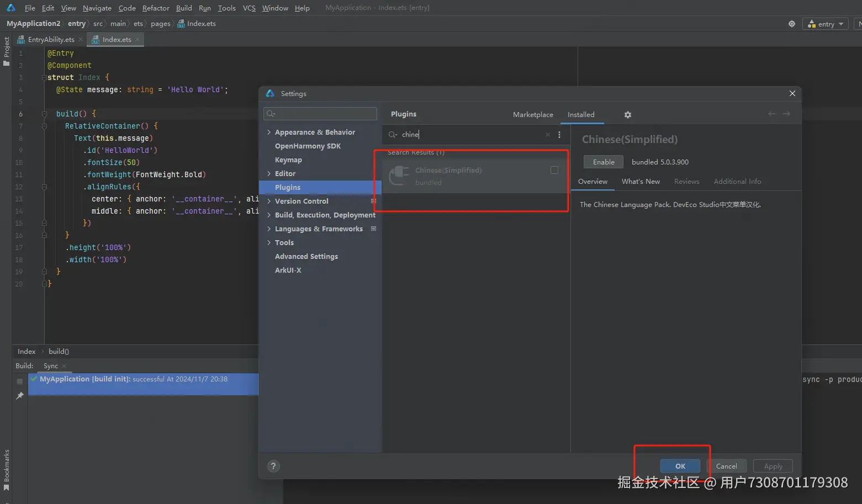Close the EntryAbility.ets editor tab

tap(81, 39)
